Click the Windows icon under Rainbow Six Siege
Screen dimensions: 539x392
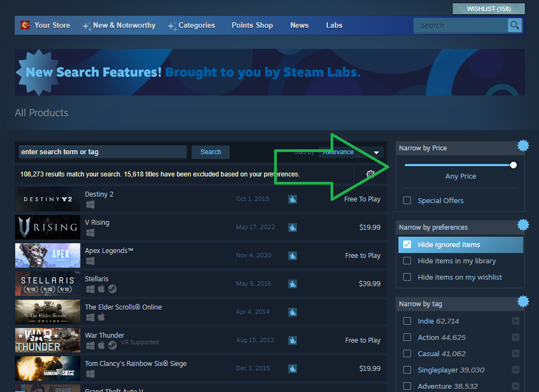coord(90,374)
